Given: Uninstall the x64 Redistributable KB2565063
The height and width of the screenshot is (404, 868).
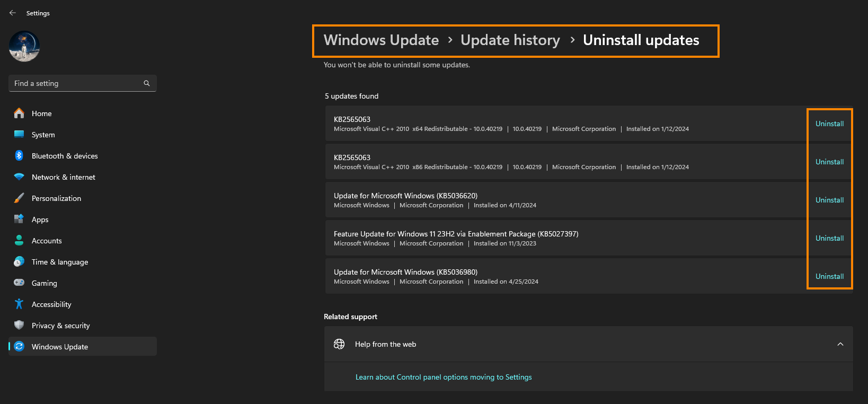Looking at the screenshot, I should point(829,124).
